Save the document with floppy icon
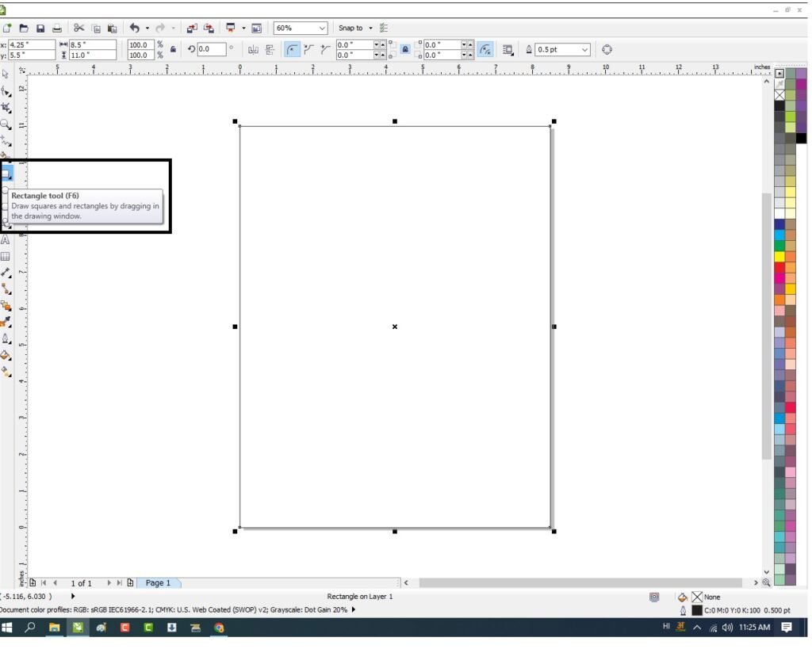The width and height of the screenshot is (812, 649). 40,28
